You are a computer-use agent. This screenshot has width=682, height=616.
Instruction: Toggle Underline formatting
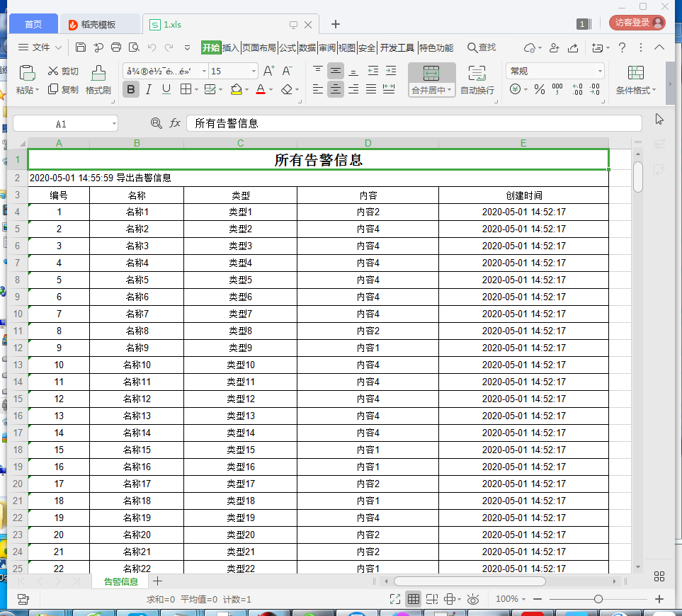(166, 89)
